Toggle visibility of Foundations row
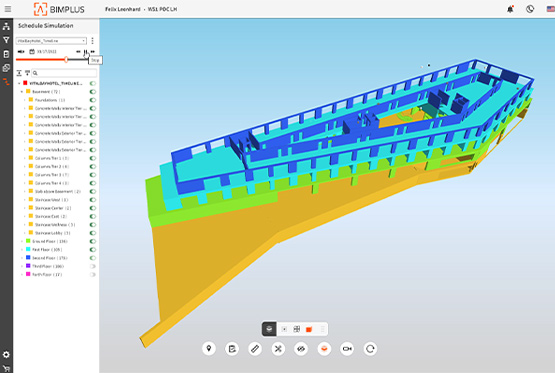This screenshot has height=373, width=555. click(x=93, y=100)
